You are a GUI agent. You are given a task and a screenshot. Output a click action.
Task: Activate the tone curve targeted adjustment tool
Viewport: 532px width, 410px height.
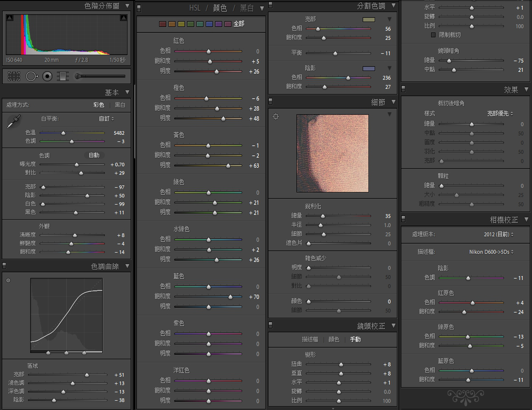[8, 280]
